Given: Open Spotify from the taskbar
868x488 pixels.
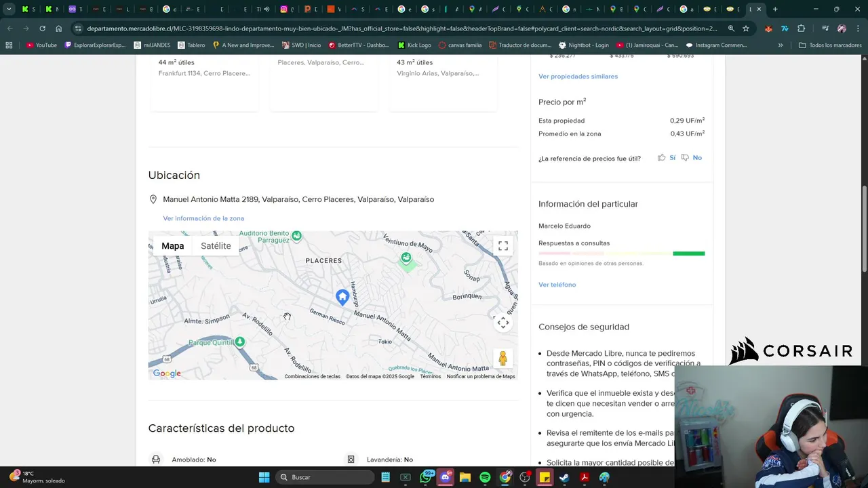Looking at the screenshot, I should pos(485,477).
